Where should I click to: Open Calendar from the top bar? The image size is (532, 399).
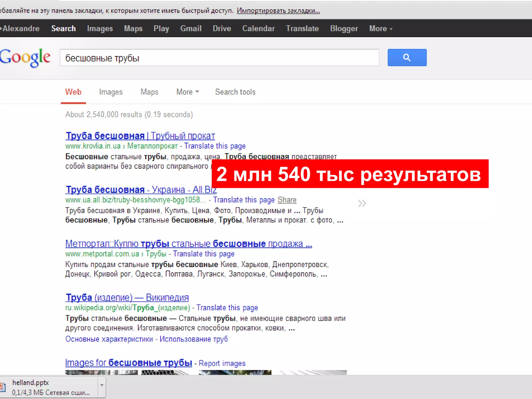click(x=258, y=28)
